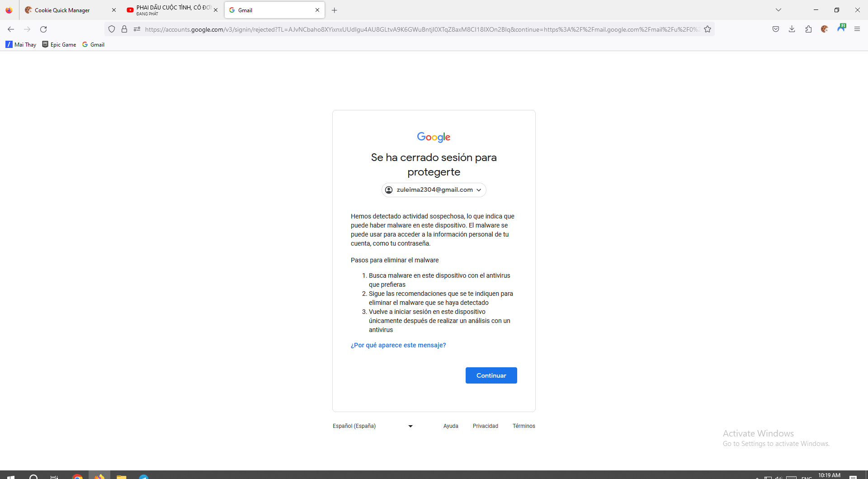Close the Cookie Quick Manager tab

coord(114,10)
